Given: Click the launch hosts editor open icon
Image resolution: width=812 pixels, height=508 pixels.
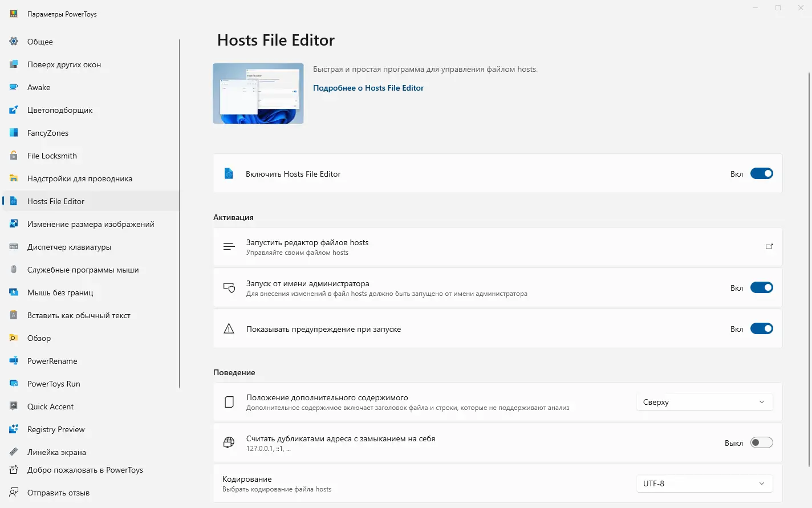Looking at the screenshot, I should coord(769,247).
